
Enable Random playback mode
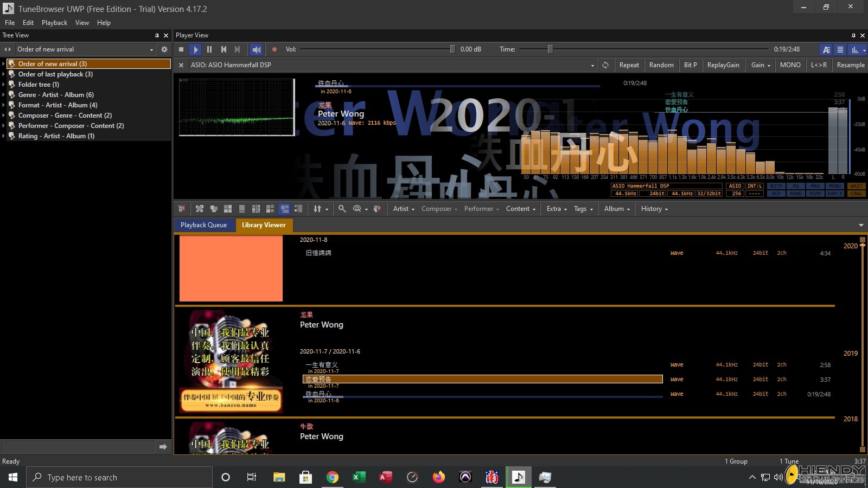[661, 65]
